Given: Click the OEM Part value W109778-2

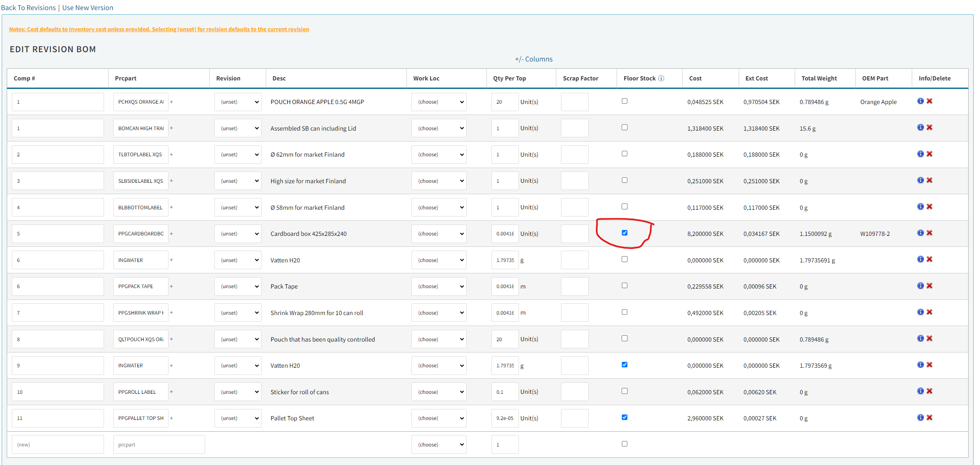Looking at the screenshot, I should pyautogui.click(x=875, y=234).
